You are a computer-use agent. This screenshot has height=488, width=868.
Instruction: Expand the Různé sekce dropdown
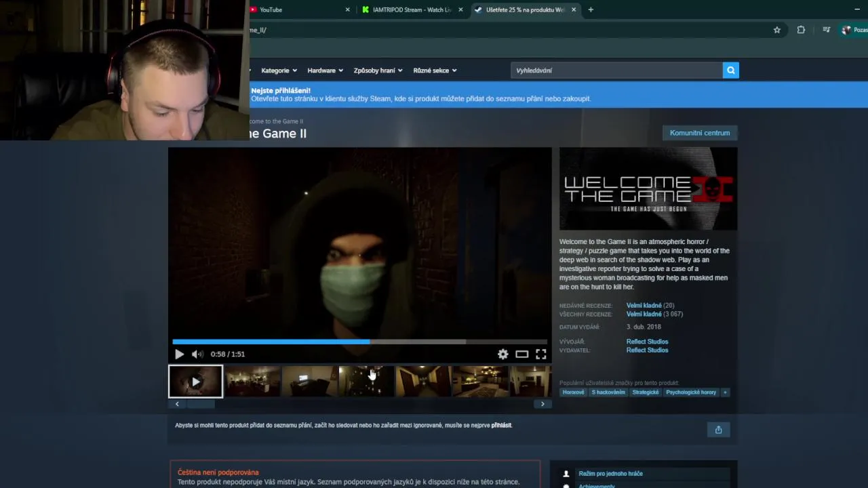click(x=435, y=70)
